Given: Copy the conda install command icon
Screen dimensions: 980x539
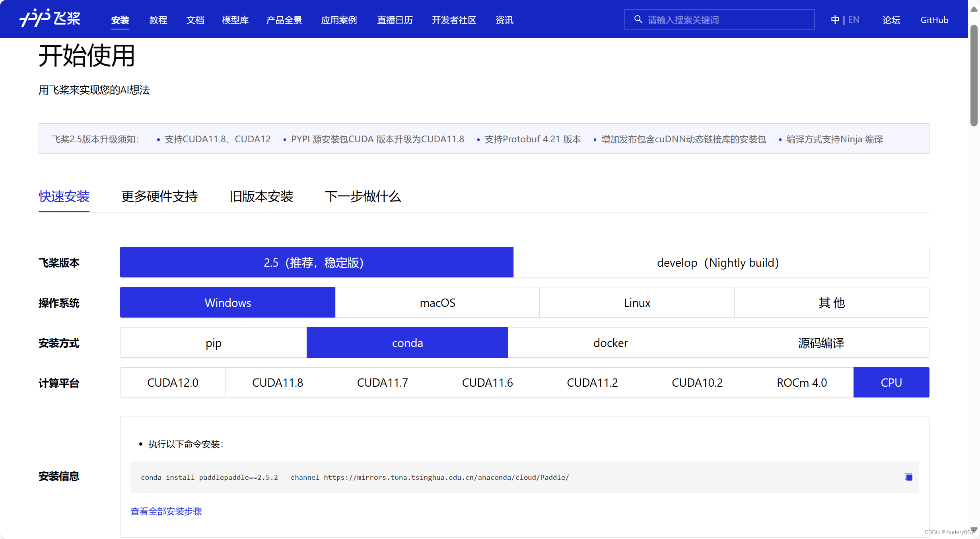Looking at the screenshot, I should point(908,477).
